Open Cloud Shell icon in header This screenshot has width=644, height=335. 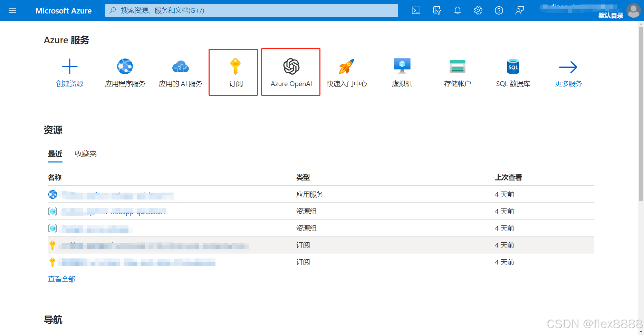click(416, 10)
